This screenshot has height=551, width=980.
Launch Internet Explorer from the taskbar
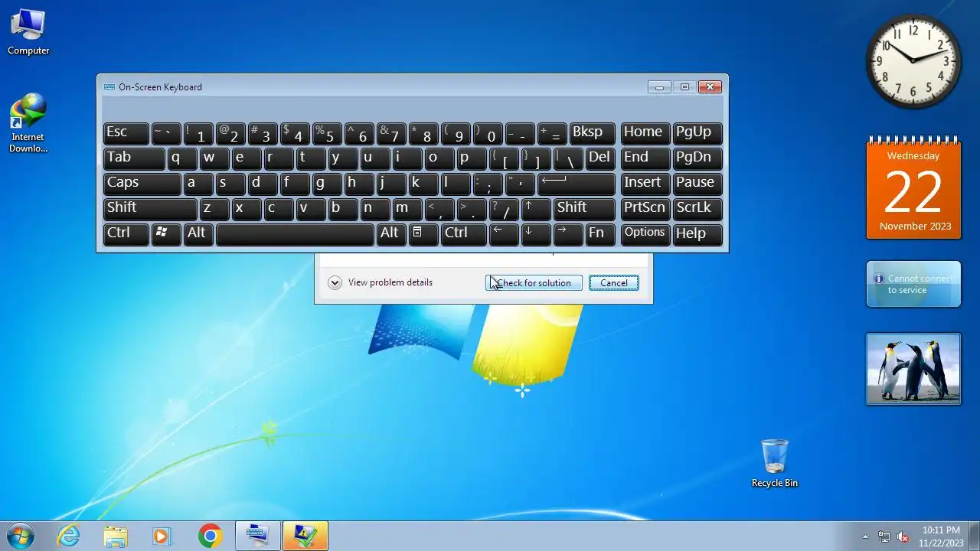click(x=69, y=536)
